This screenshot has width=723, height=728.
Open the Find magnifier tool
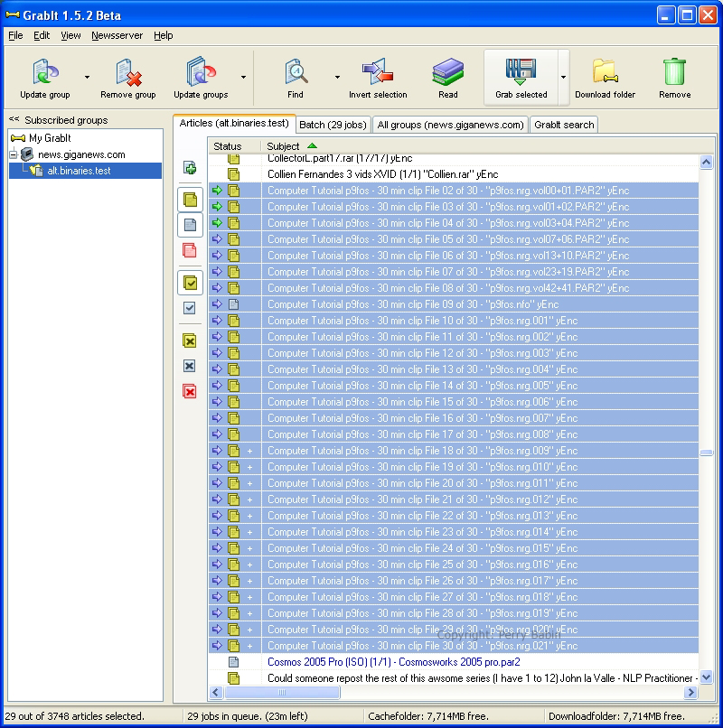tap(296, 72)
